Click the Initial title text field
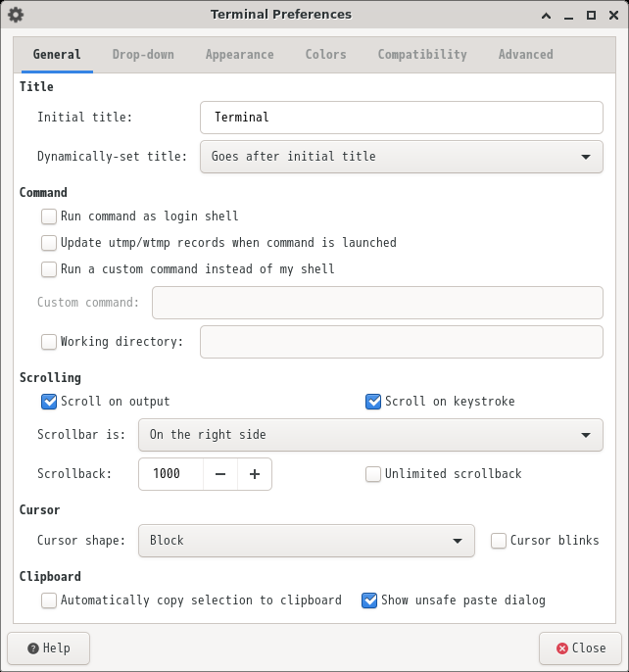 point(402,118)
